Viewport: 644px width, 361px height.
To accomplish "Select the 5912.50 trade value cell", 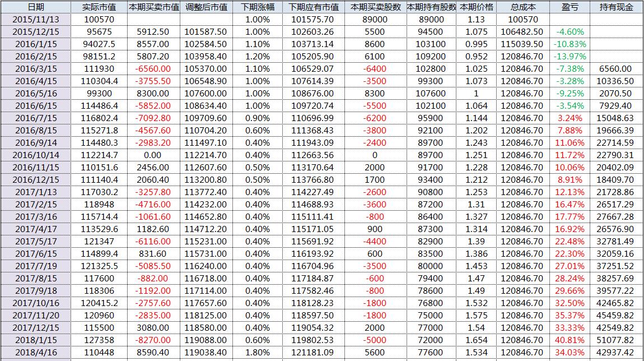I will tap(153, 31).
